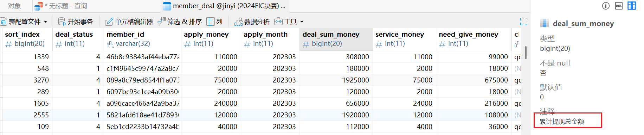Click member_id cell 6097bc93c1ce4a09b30

[x=142, y=92]
